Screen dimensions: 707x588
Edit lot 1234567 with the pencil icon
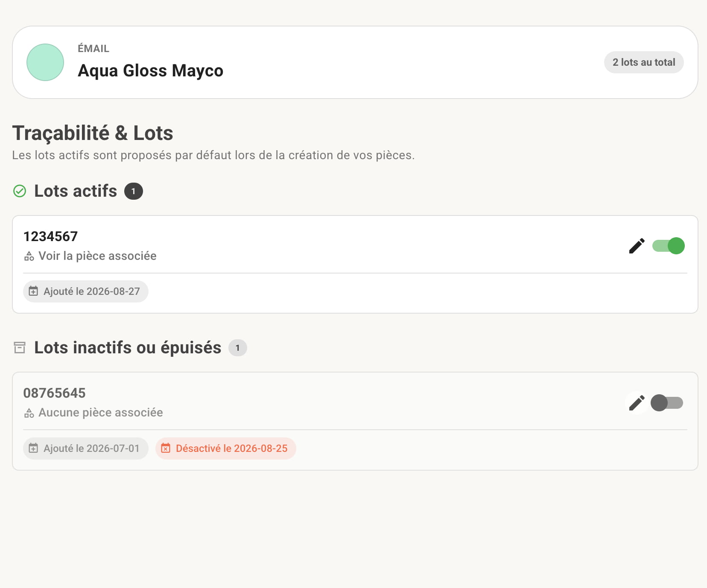637,246
